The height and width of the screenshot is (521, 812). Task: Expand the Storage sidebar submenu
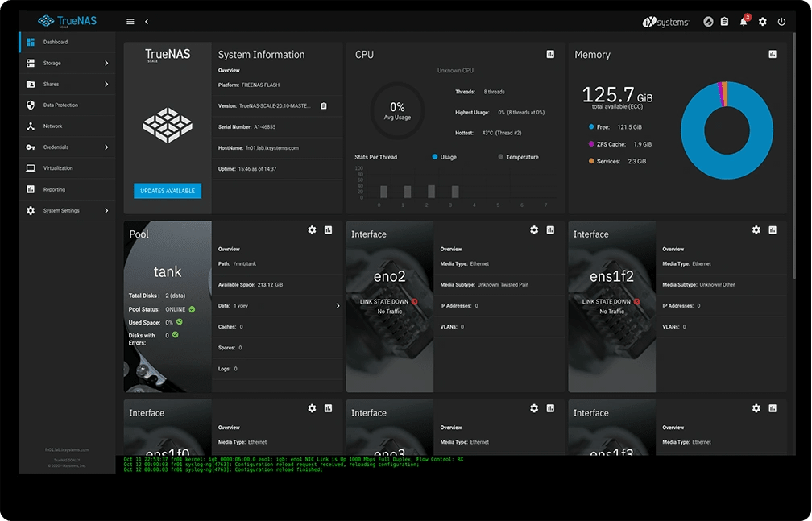click(106, 64)
